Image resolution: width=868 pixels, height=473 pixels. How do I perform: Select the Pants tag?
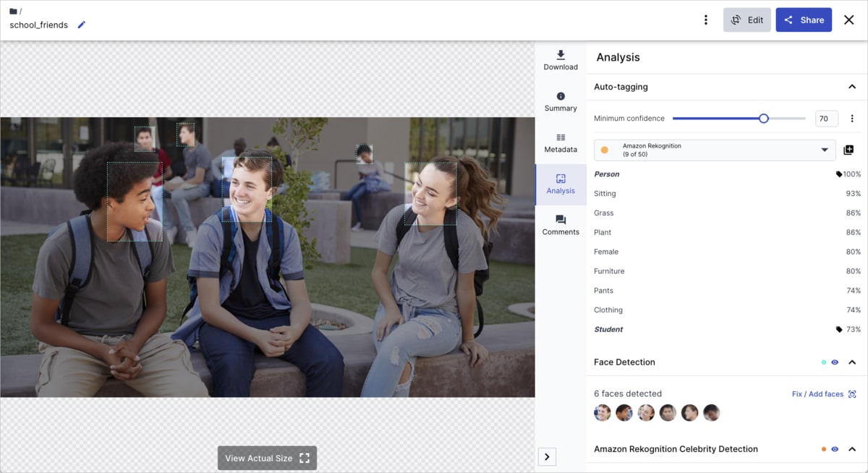[x=727, y=291]
